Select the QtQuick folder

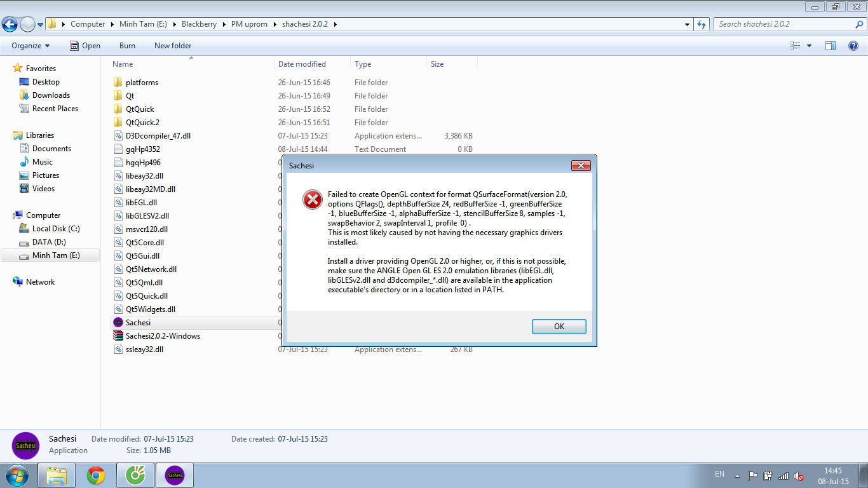click(140, 109)
